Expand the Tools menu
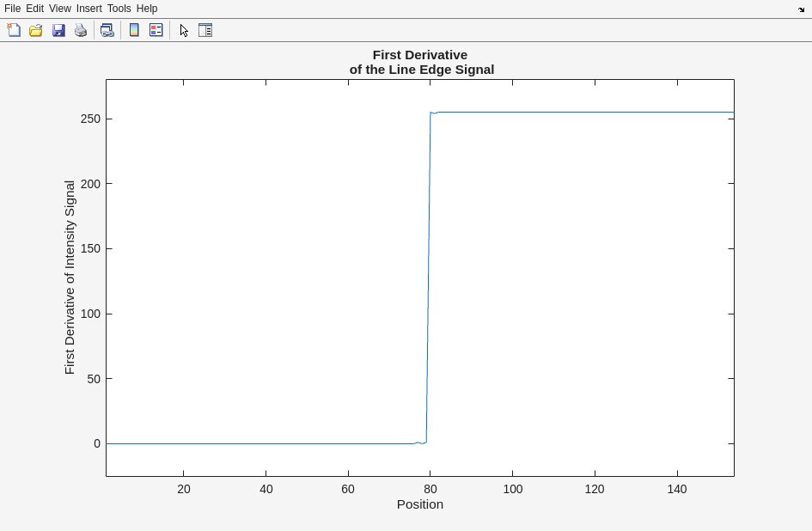Viewport: 812px width, 531px height. (119, 9)
